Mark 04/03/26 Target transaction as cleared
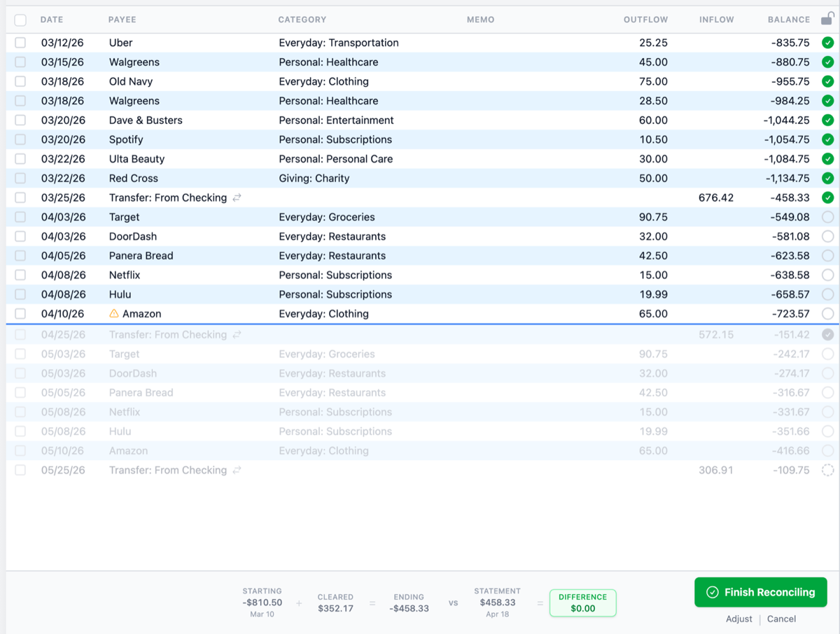 pyautogui.click(x=827, y=217)
